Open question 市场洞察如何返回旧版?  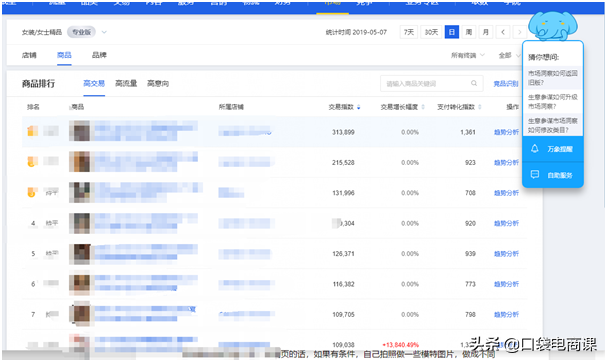click(552, 78)
